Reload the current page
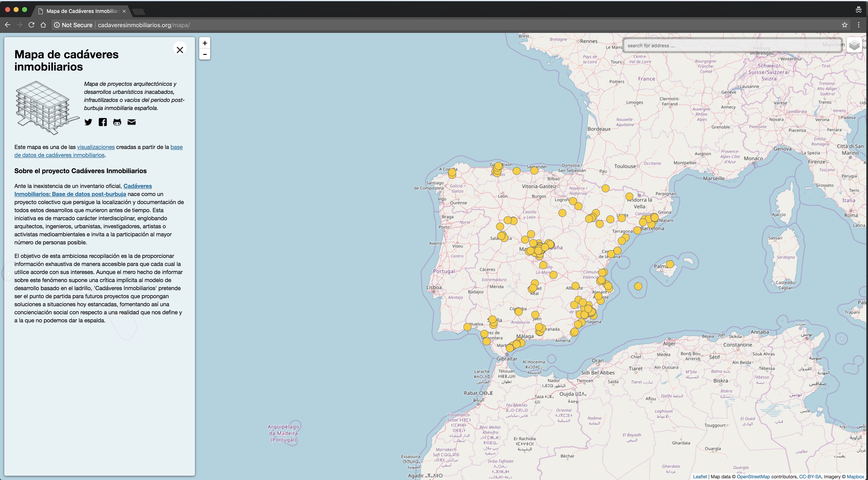The height and width of the screenshot is (480, 868). [31, 25]
